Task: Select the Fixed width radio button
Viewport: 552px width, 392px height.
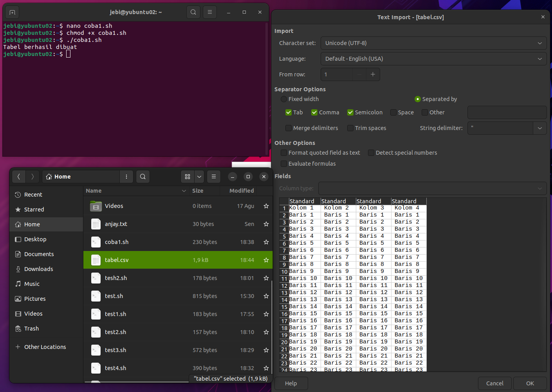Action: [284, 99]
